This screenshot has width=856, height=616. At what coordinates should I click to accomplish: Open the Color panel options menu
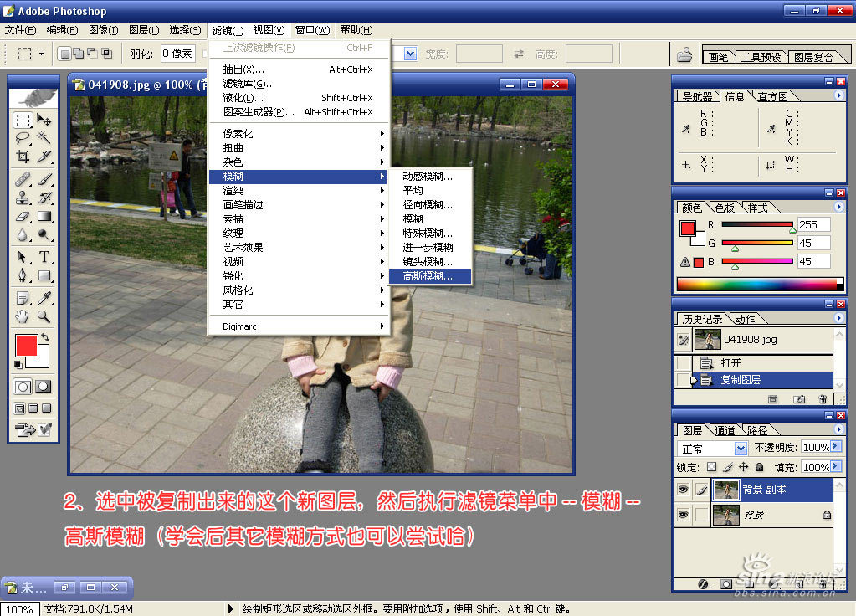[x=839, y=207]
